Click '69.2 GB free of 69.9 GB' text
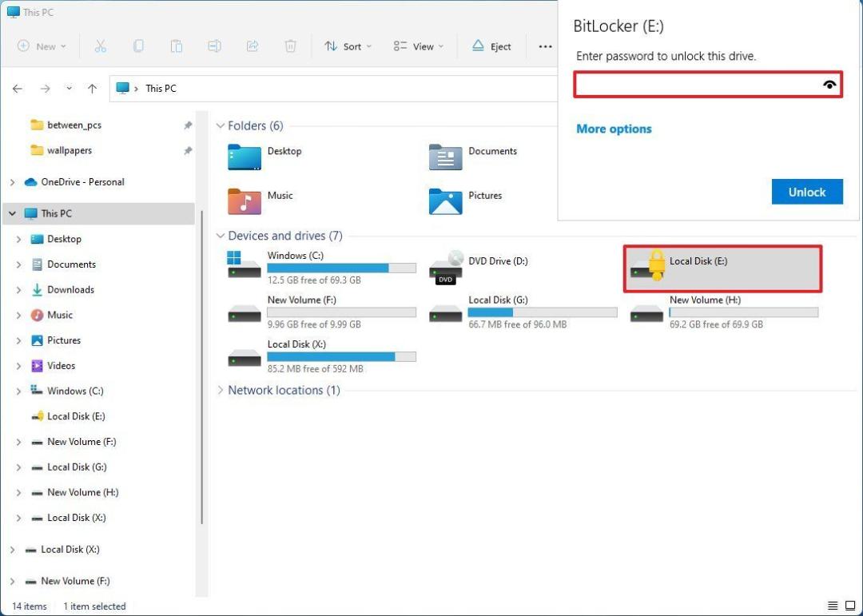Screen dimensions: 863x616 tap(716, 325)
